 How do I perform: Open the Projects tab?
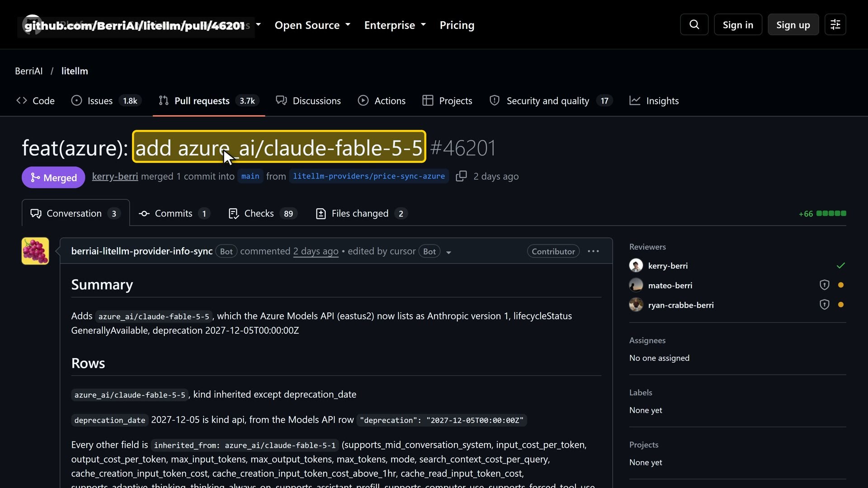tap(447, 101)
